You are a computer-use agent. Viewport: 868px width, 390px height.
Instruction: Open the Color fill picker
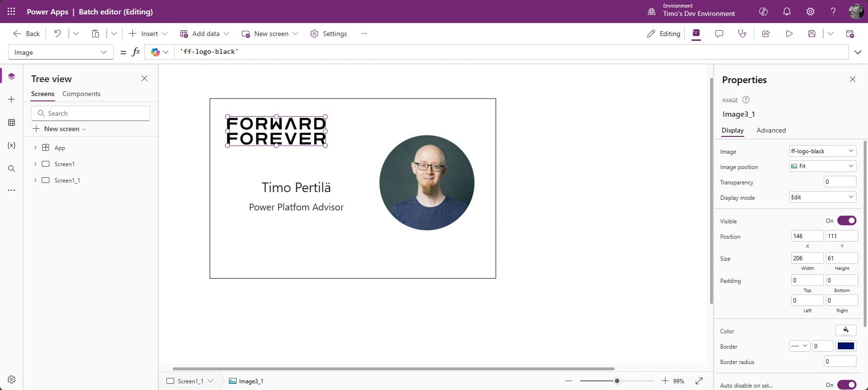coord(845,330)
